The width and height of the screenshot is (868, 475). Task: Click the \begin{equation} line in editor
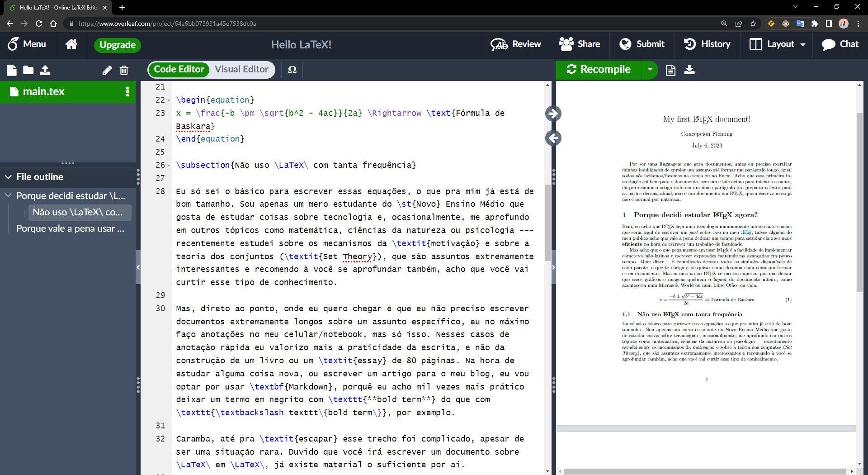[215, 100]
